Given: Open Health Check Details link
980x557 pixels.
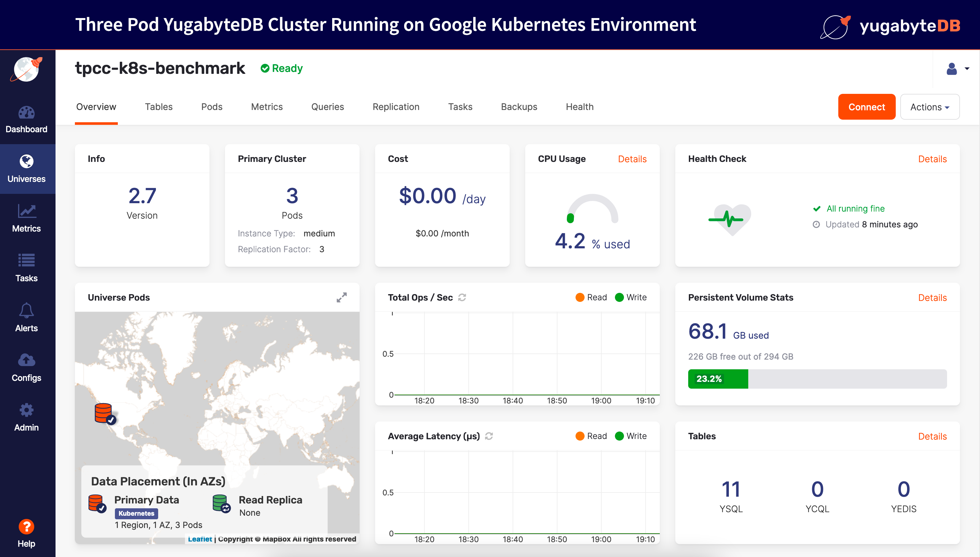Looking at the screenshot, I should (932, 159).
